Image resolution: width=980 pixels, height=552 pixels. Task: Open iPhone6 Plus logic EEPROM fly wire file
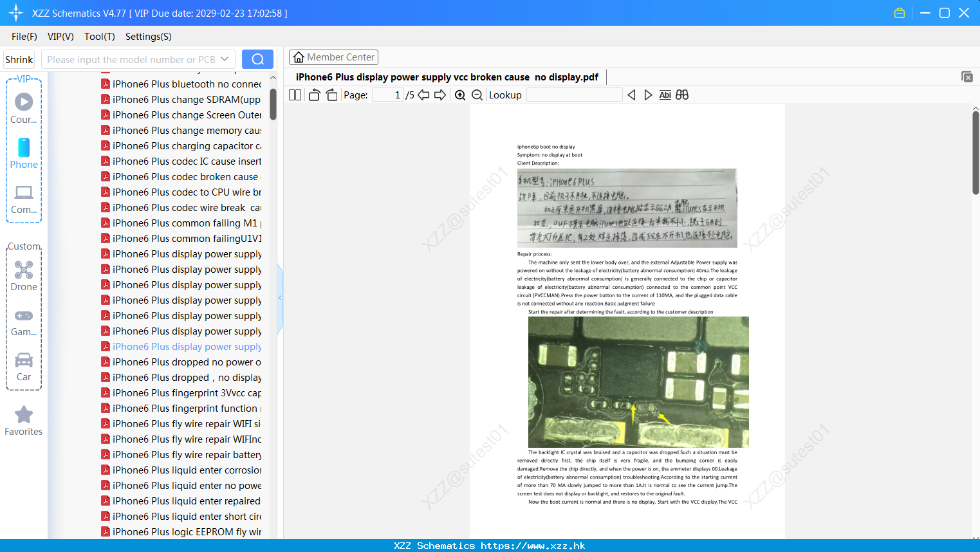(x=181, y=531)
